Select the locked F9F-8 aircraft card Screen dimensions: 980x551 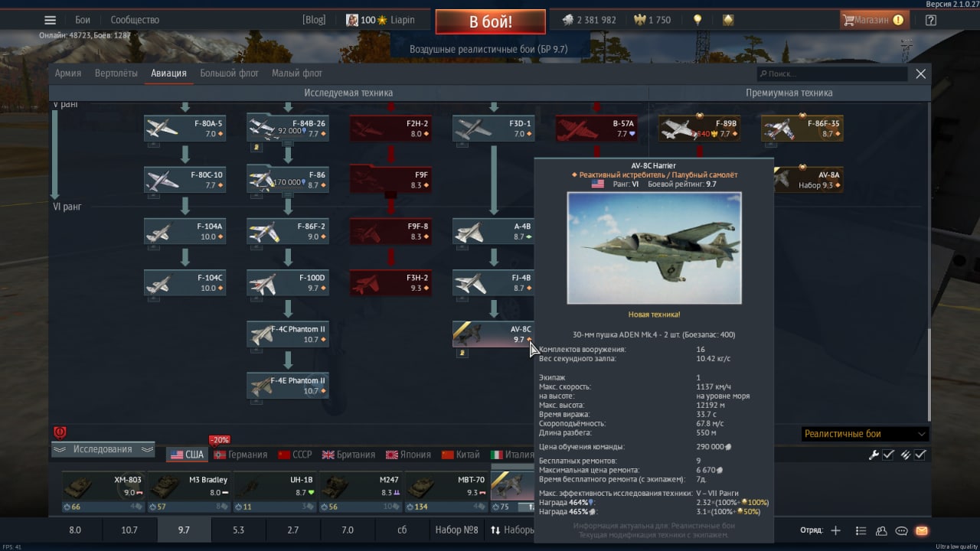[390, 231]
